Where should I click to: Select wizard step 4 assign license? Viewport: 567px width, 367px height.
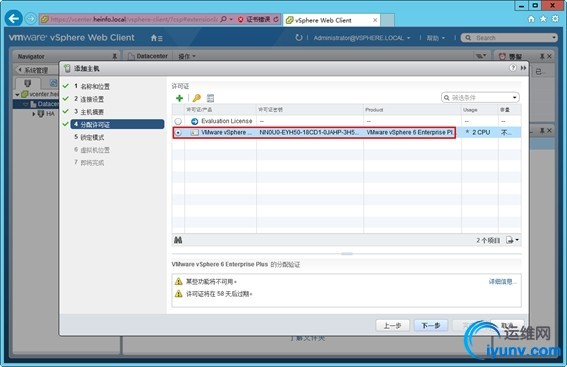click(x=117, y=124)
